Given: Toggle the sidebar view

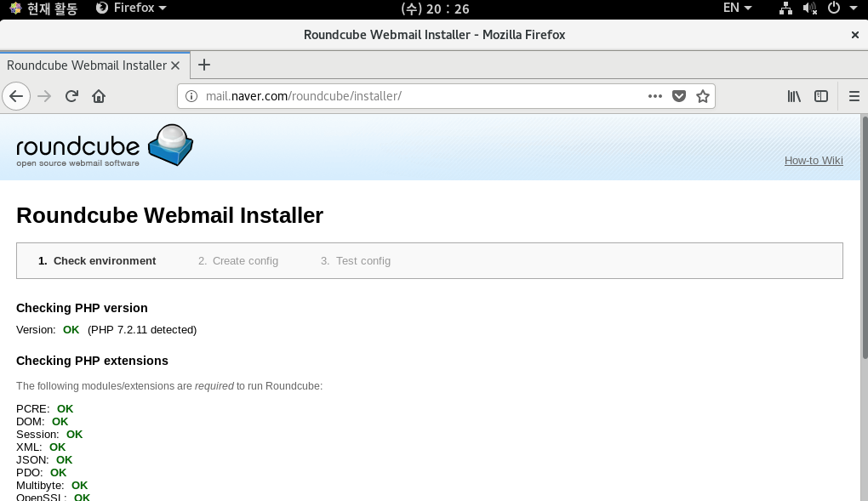Looking at the screenshot, I should tap(821, 96).
